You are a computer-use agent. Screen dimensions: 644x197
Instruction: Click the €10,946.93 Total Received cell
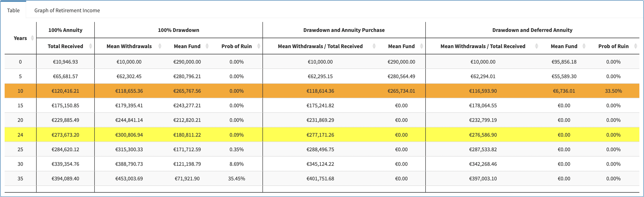(x=65, y=62)
